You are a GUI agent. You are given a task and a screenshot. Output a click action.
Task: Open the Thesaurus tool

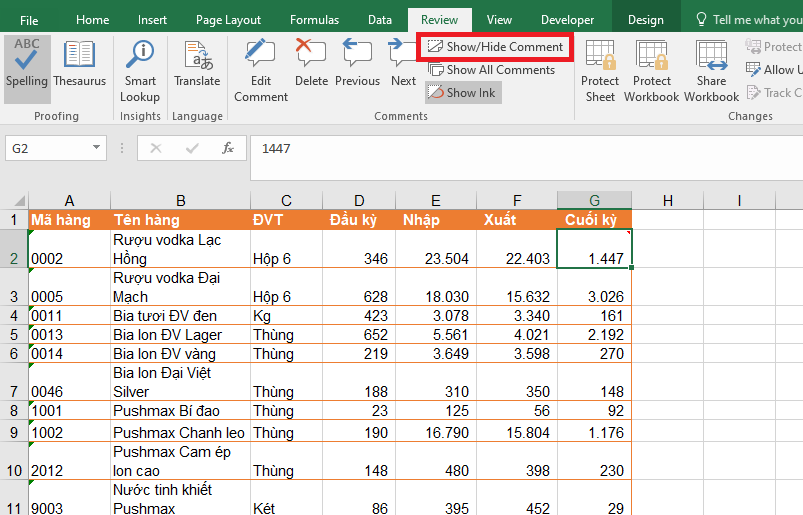79,64
